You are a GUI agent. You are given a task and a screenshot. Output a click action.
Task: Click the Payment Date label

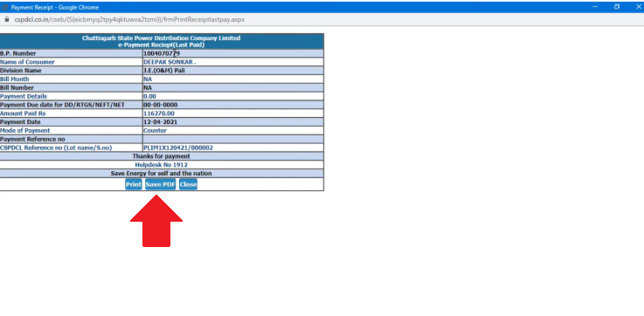[x=20, y=122]
